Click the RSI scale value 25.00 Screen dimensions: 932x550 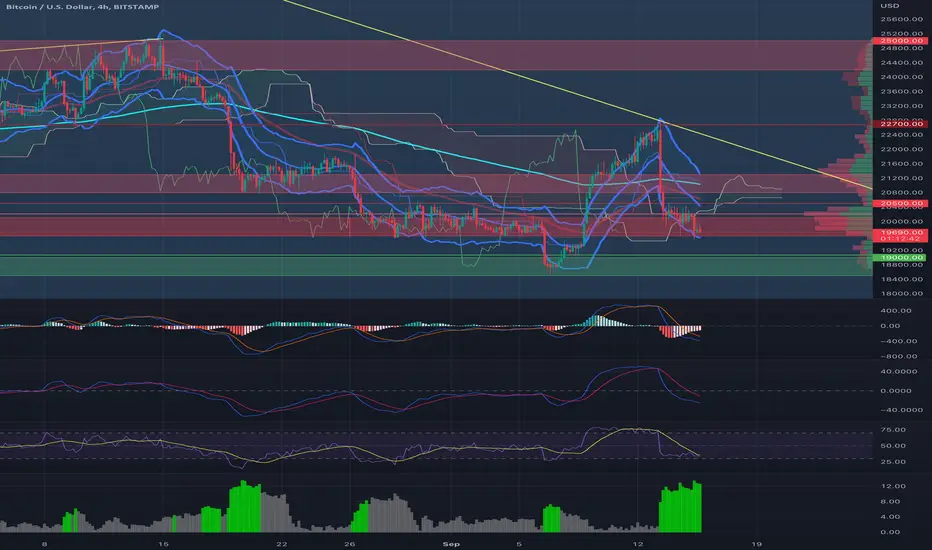pos(893,461)
